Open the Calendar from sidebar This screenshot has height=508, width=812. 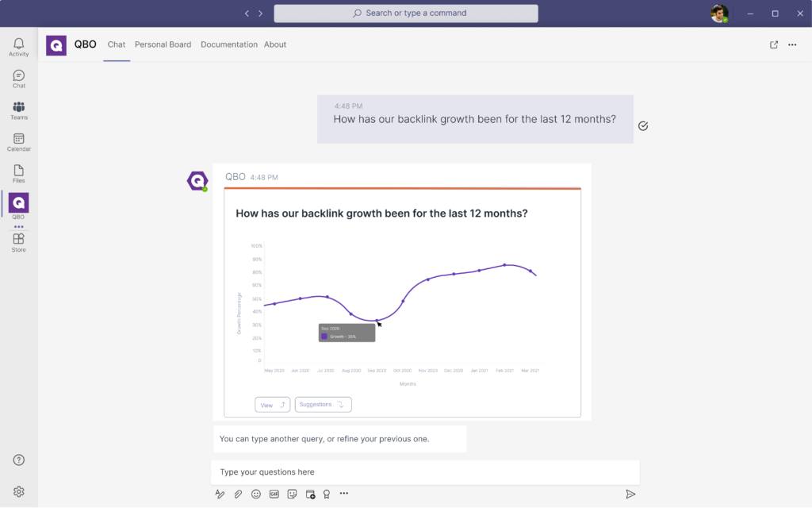(18, 142)
